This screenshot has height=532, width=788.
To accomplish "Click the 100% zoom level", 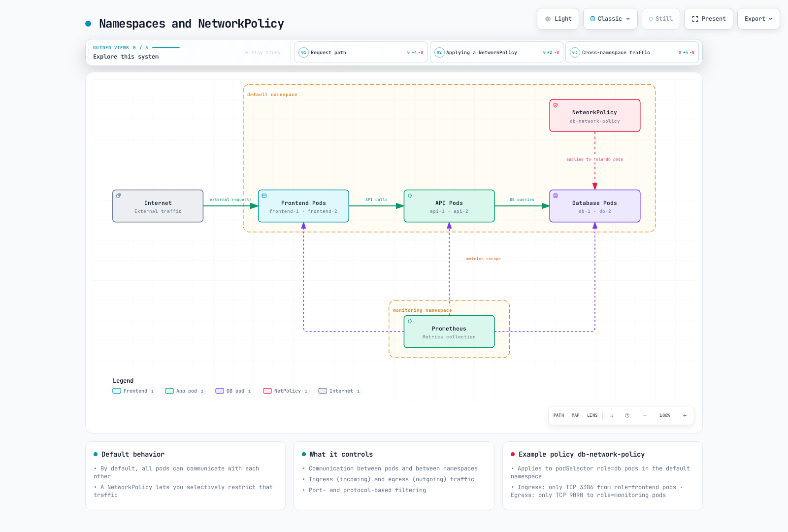I will (664, 415).
